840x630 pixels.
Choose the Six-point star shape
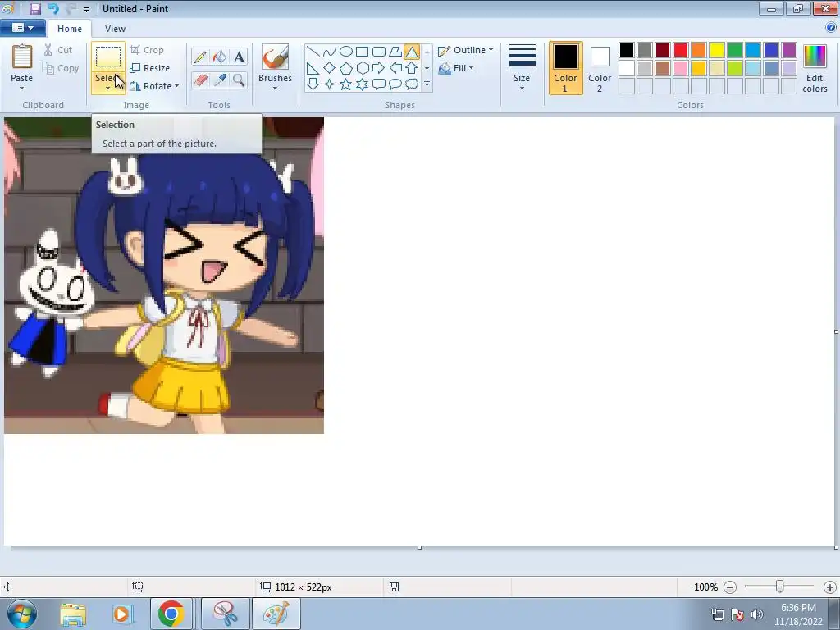pyautogui.click(x=362, y=84)
